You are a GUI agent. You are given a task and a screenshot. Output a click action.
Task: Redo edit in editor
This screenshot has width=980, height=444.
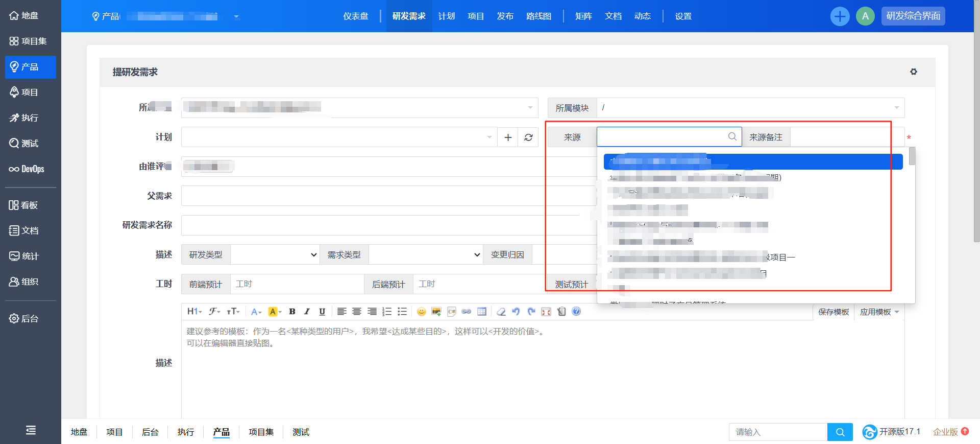click(531, 312)
